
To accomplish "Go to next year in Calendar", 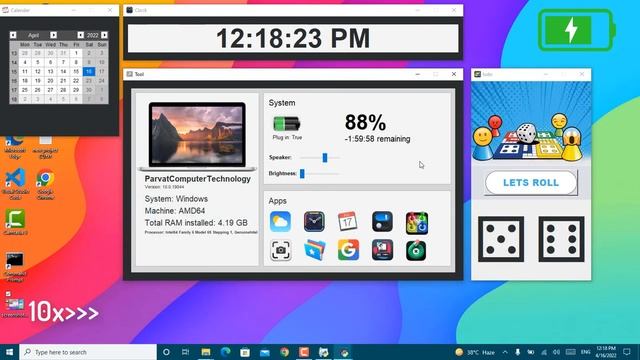I will (104, 35).
